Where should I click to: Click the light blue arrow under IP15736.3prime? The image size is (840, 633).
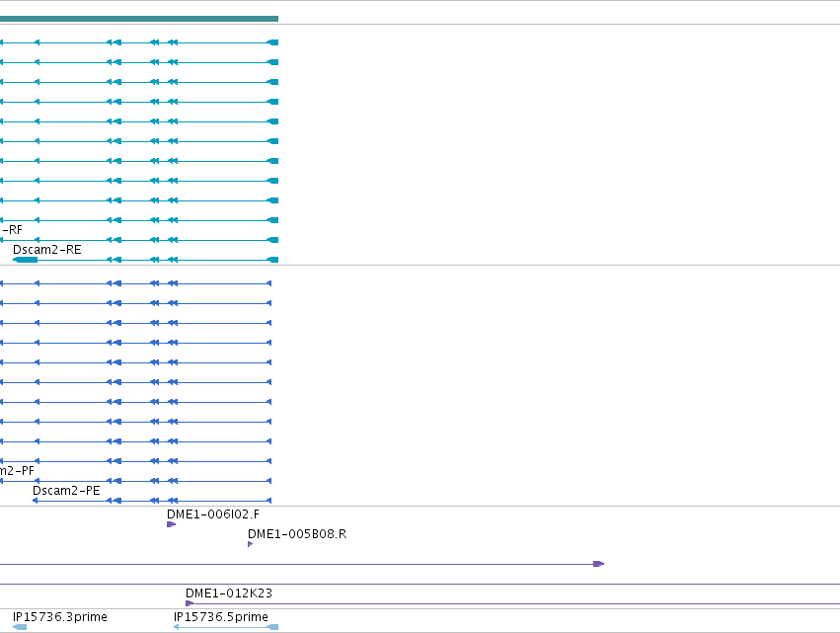[x=20, y=627]
